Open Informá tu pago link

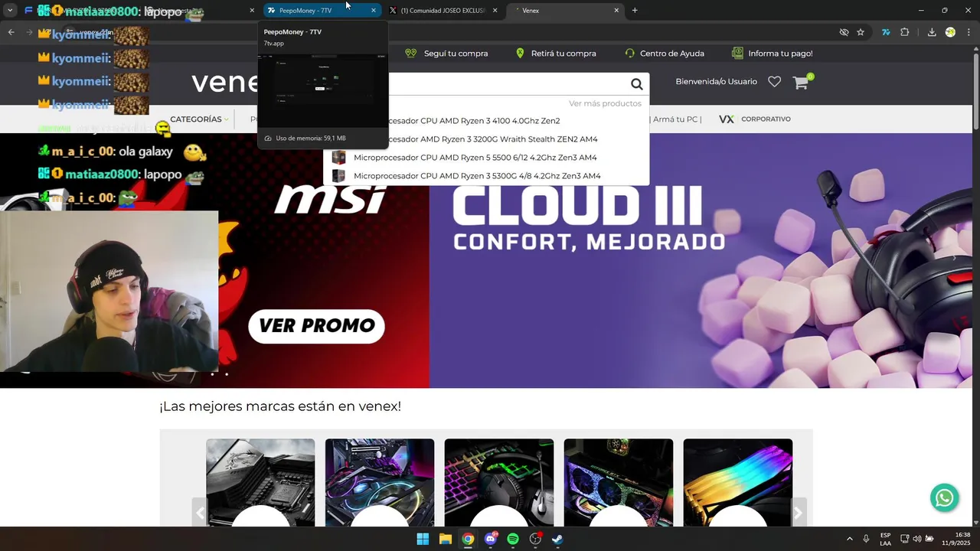tap(772, 54)
